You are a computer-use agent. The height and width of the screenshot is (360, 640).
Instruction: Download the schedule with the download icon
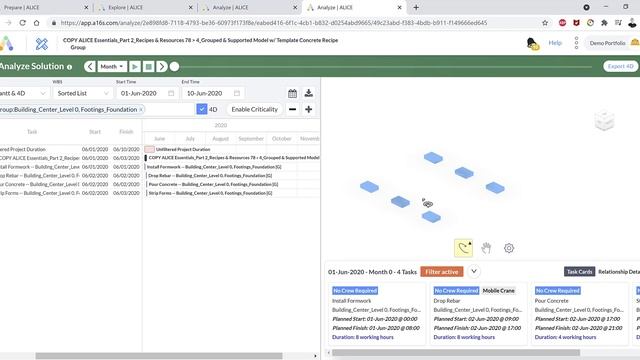(x=309, y=93)
